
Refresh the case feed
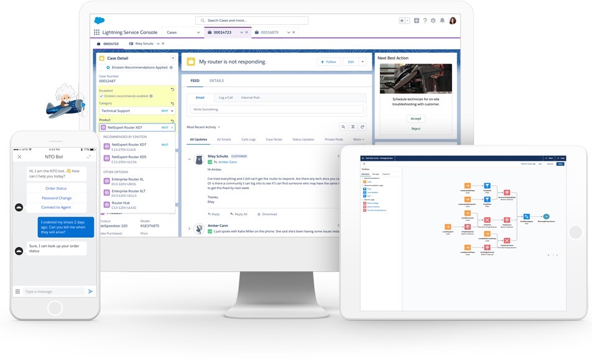pyautogui.click(x=363, y=127)
